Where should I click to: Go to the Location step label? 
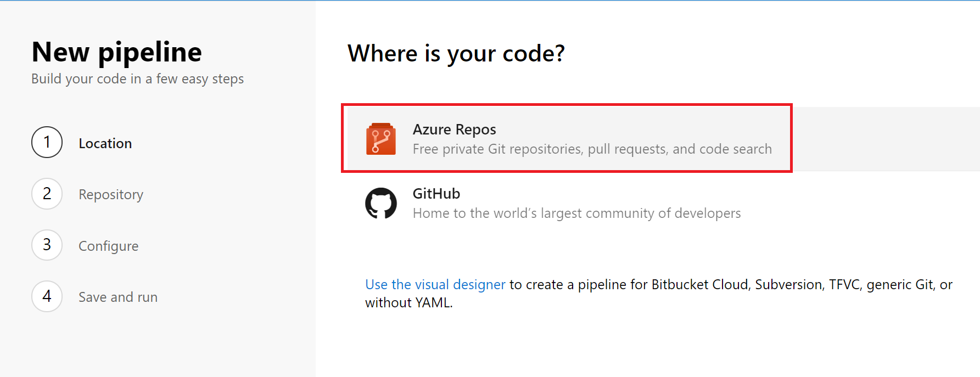click(105, 143)
